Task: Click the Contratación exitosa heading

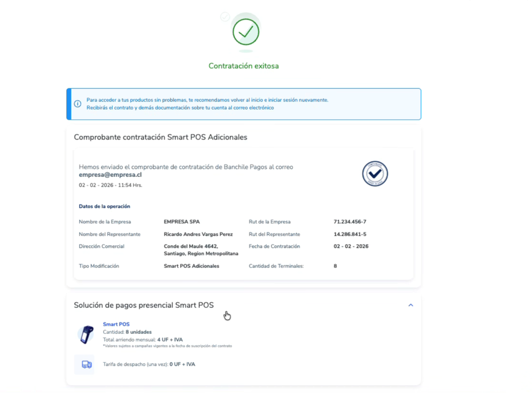Action: 243,66
